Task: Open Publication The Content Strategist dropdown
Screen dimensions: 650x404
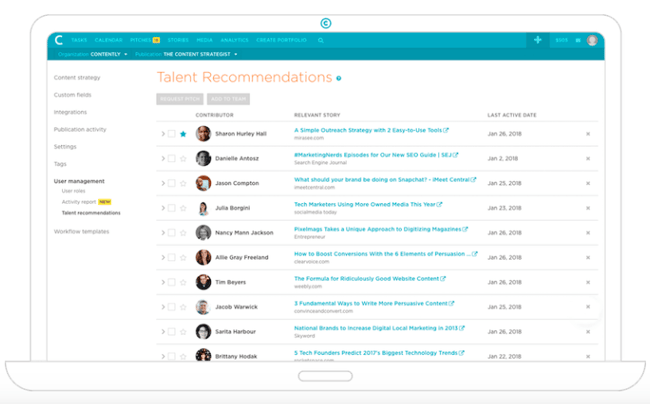Action: [x=186, y=54]
